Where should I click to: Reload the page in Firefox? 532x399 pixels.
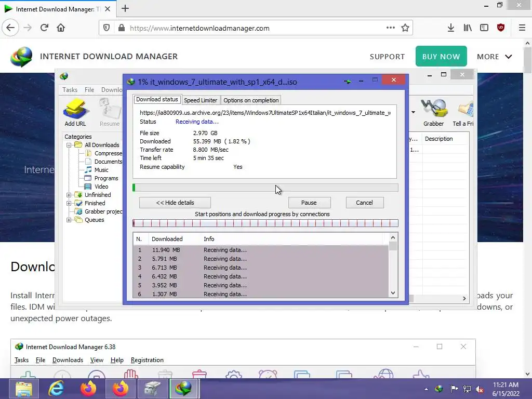(44, 28)
